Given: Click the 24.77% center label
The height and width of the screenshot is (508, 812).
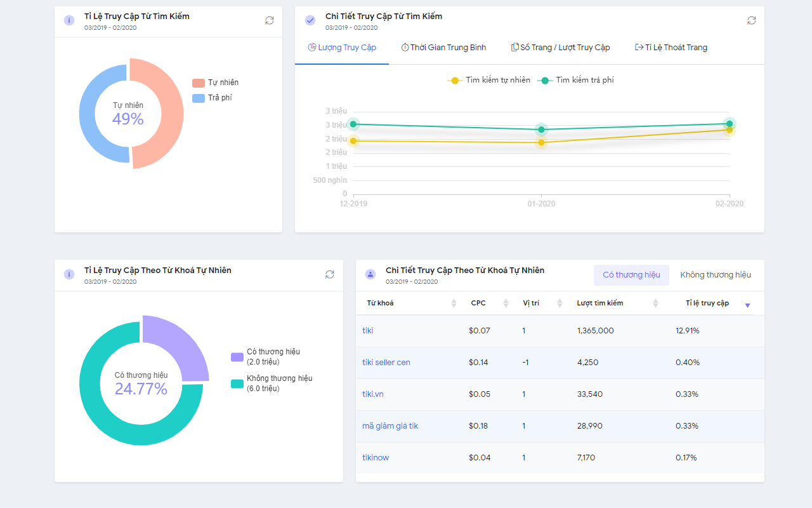Looking at the screenshot, I should point(141,389).
